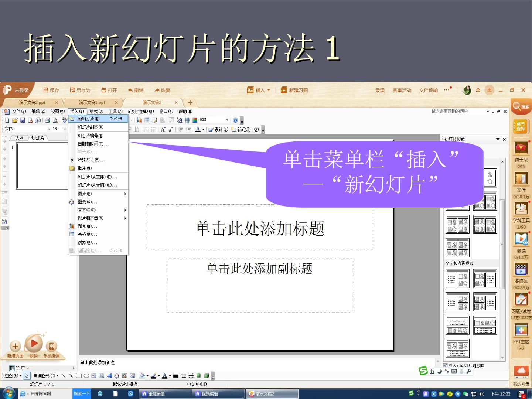Click the fill color paint bucket
Image resolution: width=532 pixels, height=399 pixels.
[142, 376]
